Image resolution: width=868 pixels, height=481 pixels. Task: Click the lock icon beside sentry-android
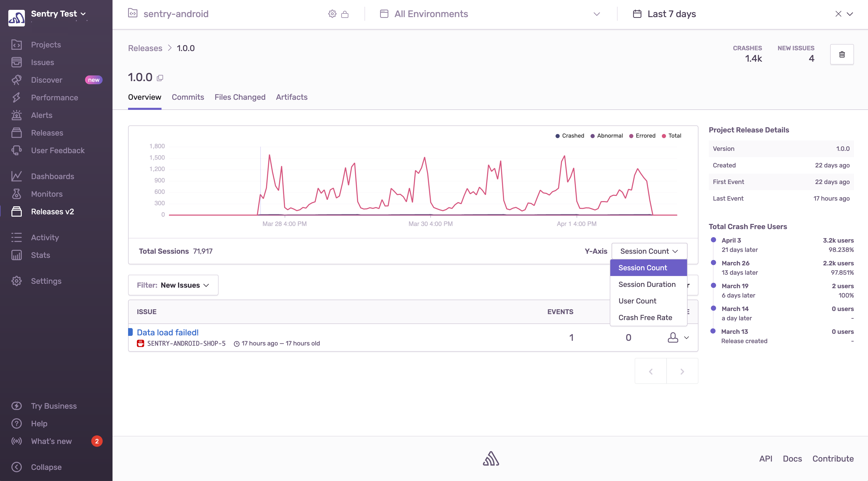tap(345, 14)
